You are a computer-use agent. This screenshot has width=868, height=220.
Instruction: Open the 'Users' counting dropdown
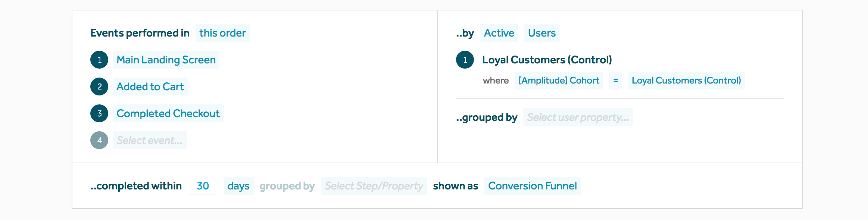(x=541, y=33)
